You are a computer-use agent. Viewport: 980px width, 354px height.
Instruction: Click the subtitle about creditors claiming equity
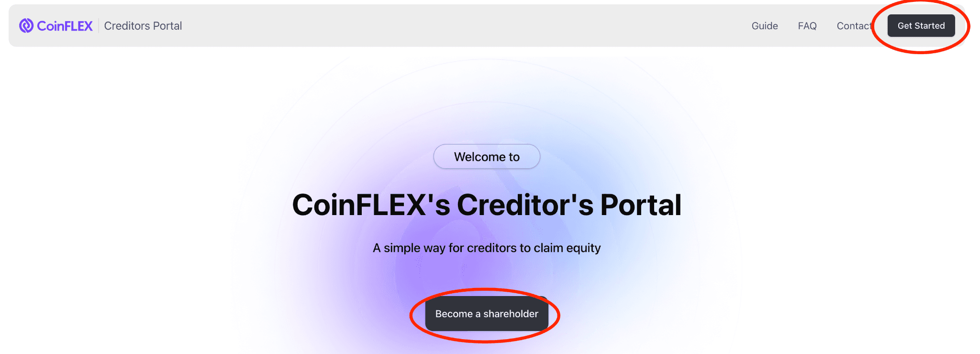click(487, 248)
